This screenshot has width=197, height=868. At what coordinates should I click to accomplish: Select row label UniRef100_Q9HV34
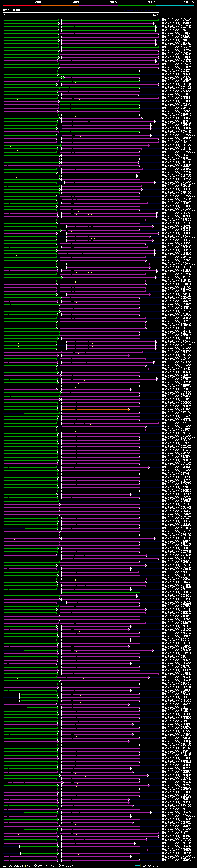click(x=177, y=108)
